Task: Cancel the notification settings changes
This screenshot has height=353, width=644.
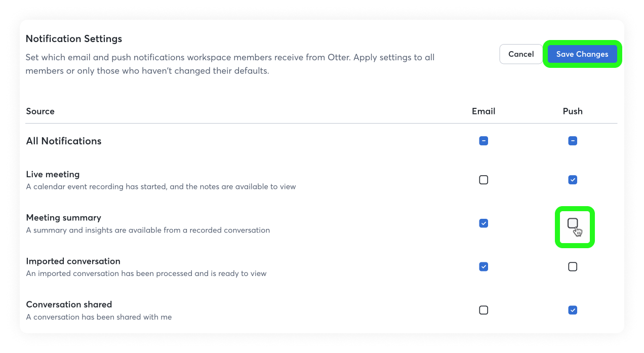Action: pos(521,54)
